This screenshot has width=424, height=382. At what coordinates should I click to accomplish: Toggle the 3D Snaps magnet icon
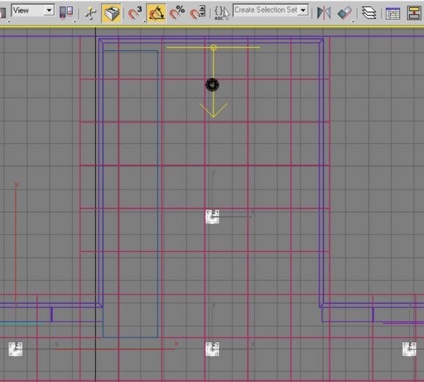(x=135, y=13)
